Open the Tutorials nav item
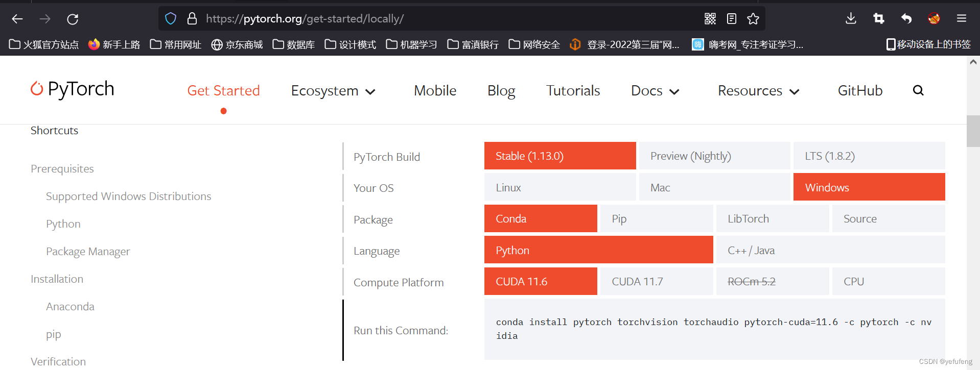This screenshot has height=370, width=980. (573, 91)
